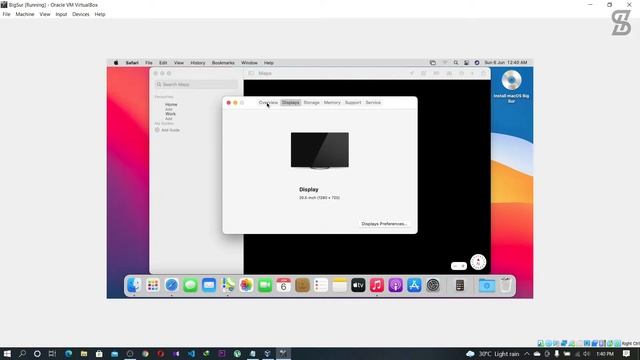Select the Displays tab
Viewport: 640px width, 360px height.
[291, 102]
